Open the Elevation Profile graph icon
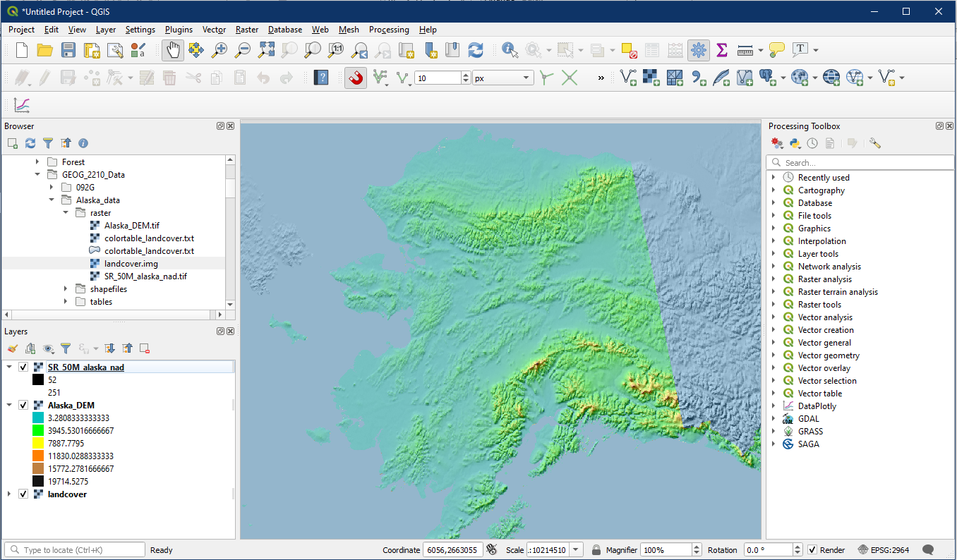Screen dimensions: 957x560 click(x=22, y=106)
